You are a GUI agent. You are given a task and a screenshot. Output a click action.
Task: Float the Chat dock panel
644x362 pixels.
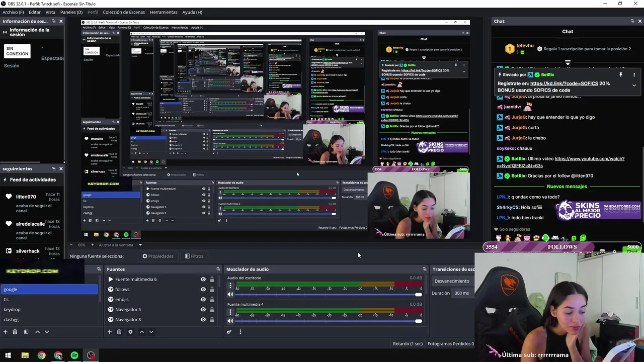[632, 21]
